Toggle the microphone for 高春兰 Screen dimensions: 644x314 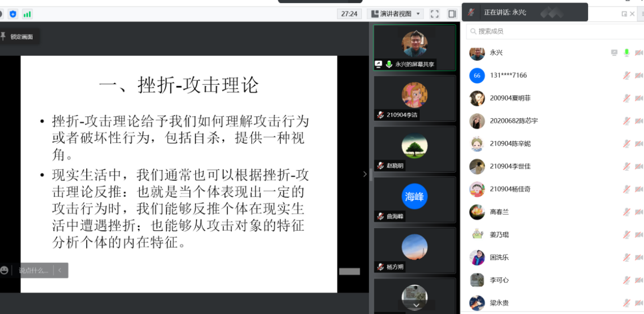pyautogui.click(x=626, y=212)
